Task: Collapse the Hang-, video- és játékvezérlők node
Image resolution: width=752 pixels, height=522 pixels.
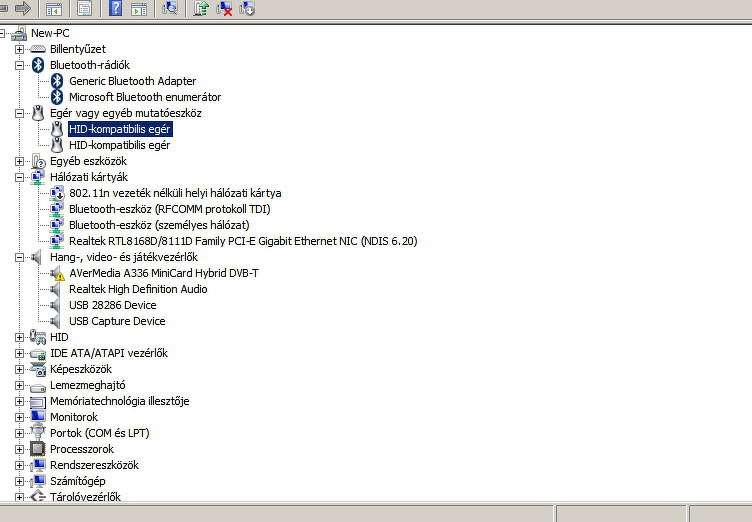Action: [x=19, y=257]
